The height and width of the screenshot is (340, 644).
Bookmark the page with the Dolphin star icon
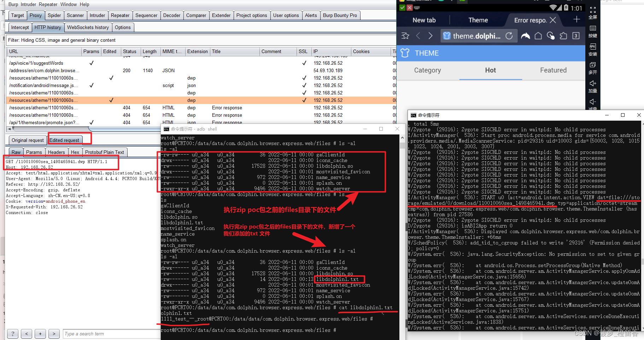pyautogui.click(x=405, y=36)
